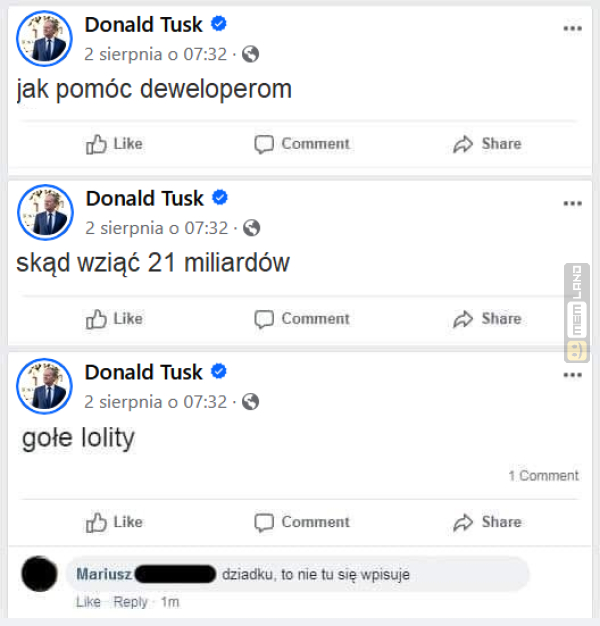Image resolution: width=600 pixels, height=626 pixels.
Task: Like the 'skąd wziąć 21 miliardów' post
Action: coord(115,319)
